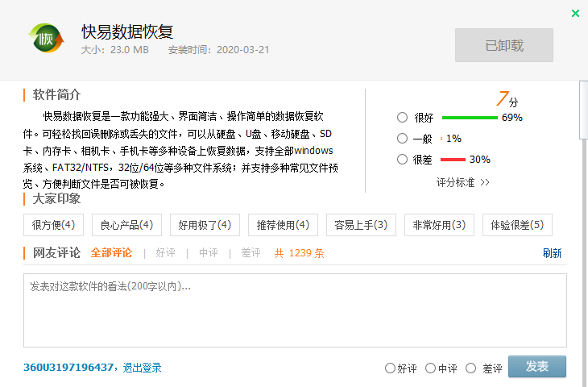Click the 快易数据恢复 app logo icon
588x387 pixels.
coord(46,38)
